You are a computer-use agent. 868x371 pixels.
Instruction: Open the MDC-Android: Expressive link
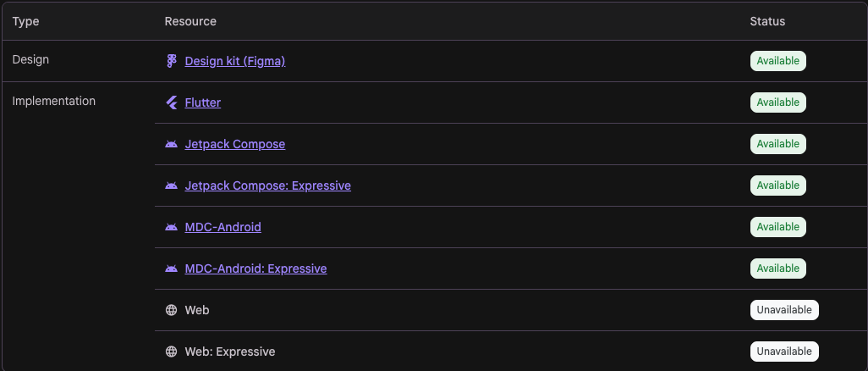pyautogui.click(x=255, y=269)
